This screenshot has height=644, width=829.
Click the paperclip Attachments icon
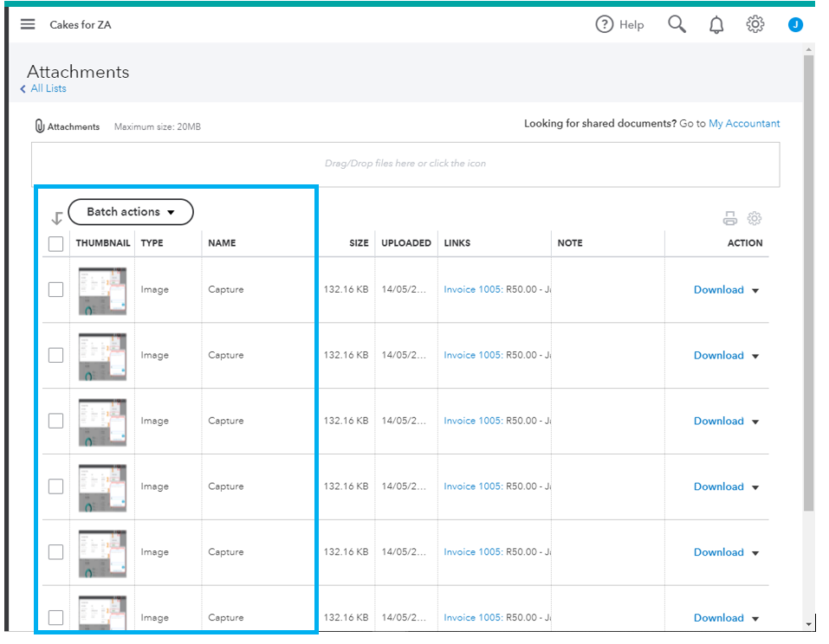[40, 126]
